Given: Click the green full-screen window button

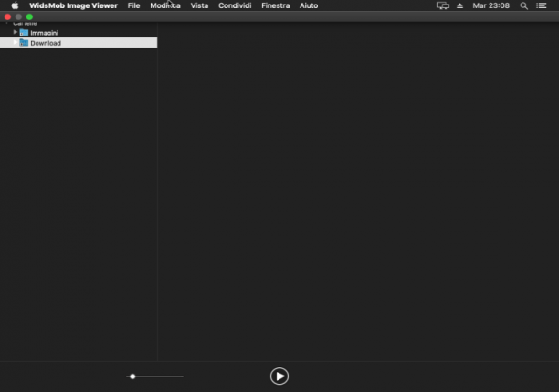Looking at the screenshot, I should (x=29, y=16).
